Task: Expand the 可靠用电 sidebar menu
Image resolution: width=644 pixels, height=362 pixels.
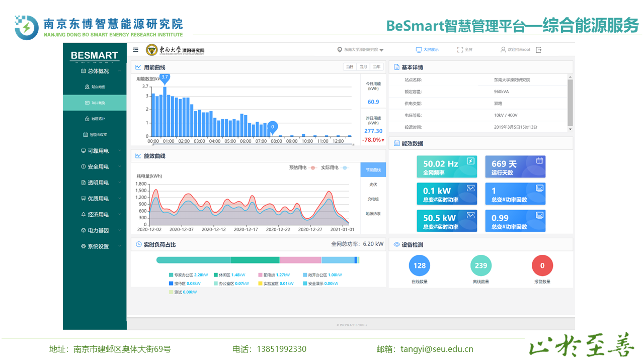Action: [x=95, y=151]
